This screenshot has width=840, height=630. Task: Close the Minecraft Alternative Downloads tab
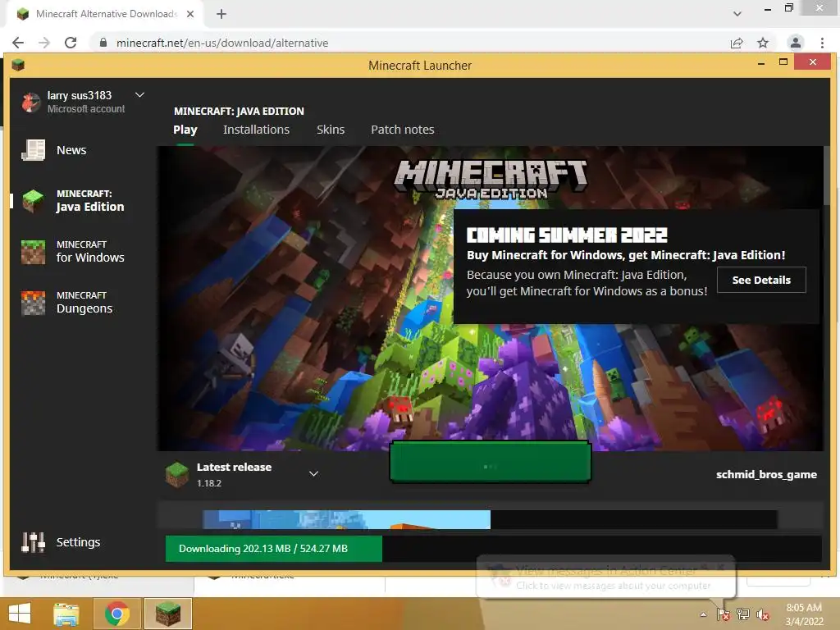pos(190,14)
